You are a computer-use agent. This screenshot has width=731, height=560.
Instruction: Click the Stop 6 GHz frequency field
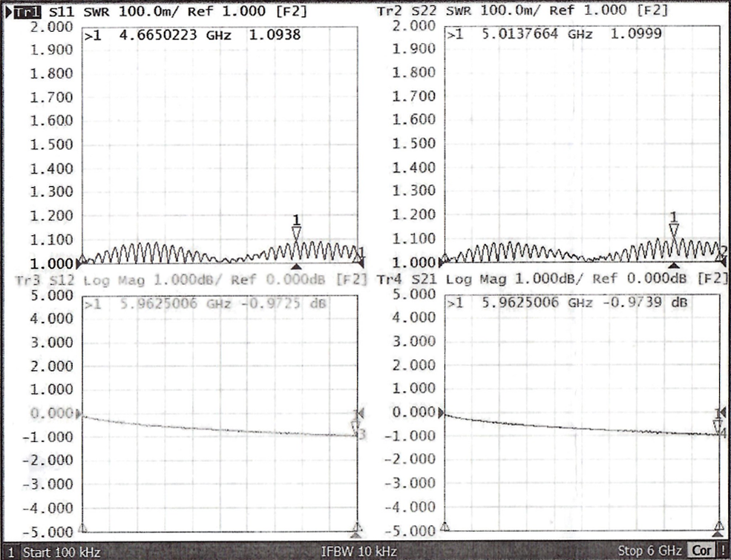pos(650,552)
